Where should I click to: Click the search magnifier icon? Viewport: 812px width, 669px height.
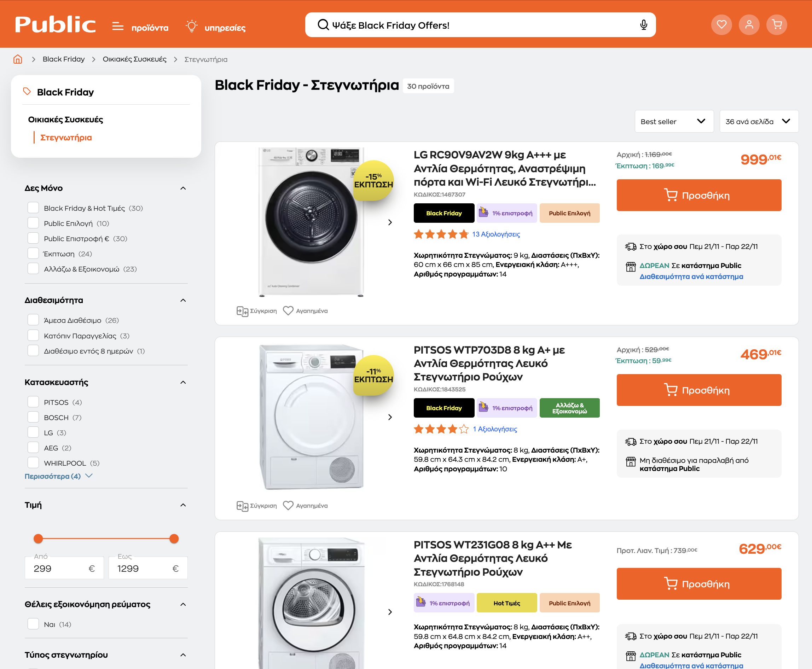click(x=323, y=25)
